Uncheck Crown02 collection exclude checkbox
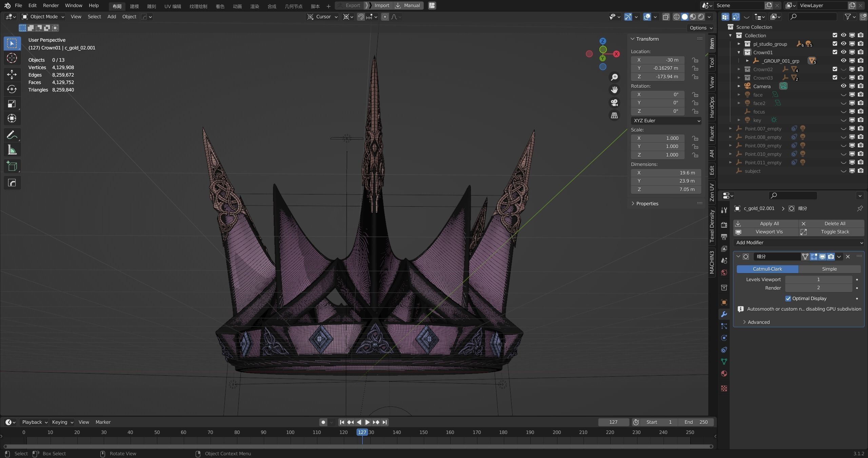Image resolution: width=868 pixels, height=458 pixels. coord(835,69)
